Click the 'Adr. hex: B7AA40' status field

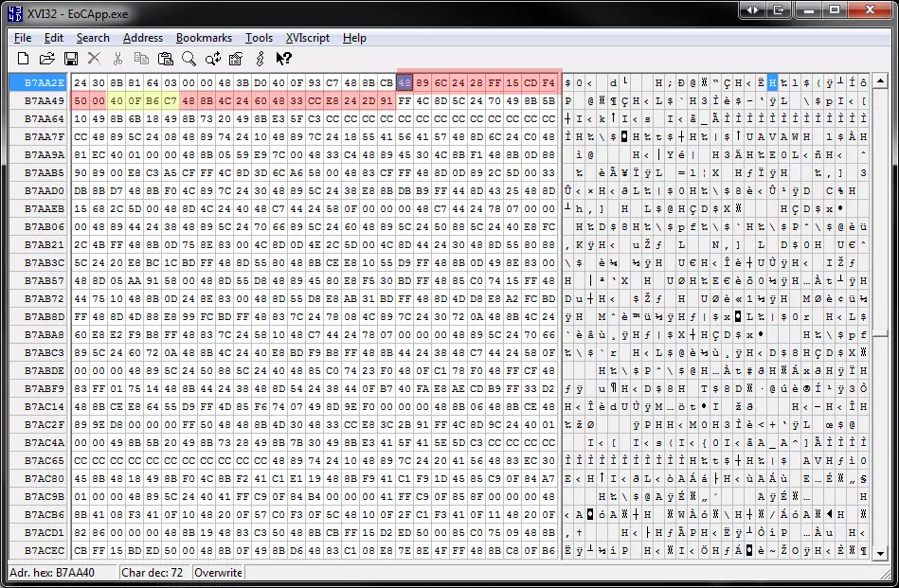click(x=63, y=572)
